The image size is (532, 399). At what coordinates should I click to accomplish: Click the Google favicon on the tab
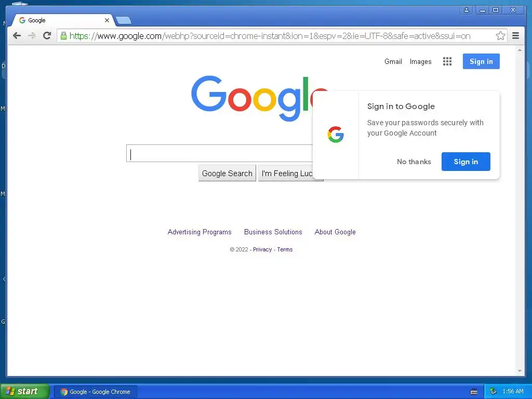point(22,20)
